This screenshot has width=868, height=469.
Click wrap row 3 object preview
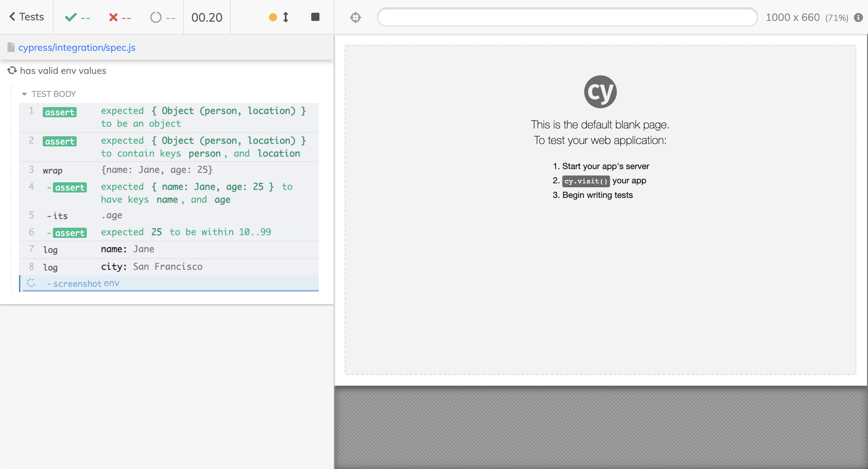pos(157,169)
